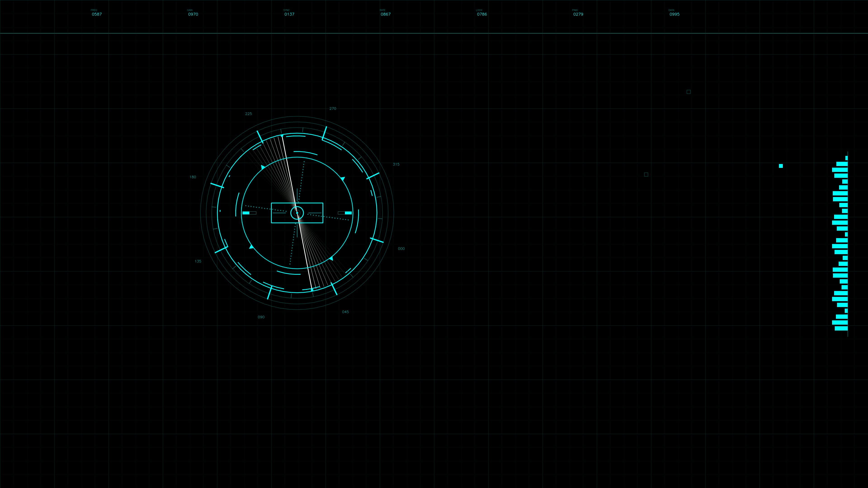Click the 090 bearing label
This screenshot has width=868, height=488.
click(261, 317)
